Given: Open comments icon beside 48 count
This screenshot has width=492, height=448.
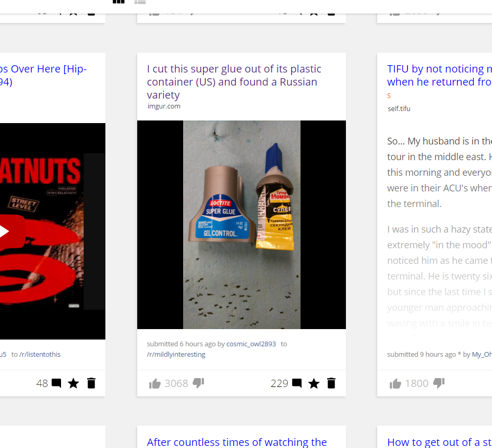Looking at the screenshot, I should click(x=56, y=383).
